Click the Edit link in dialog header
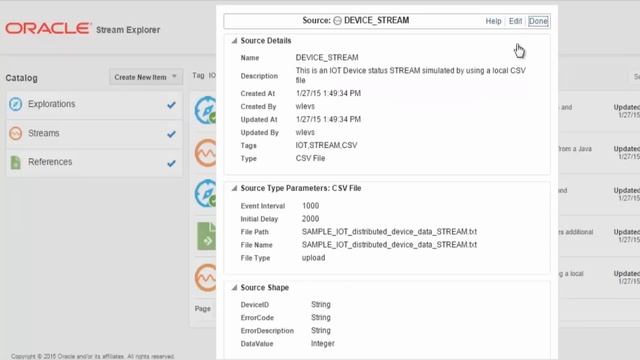This screenshot has width=640, height=360. pyautogui.click(x=515, y=21)
